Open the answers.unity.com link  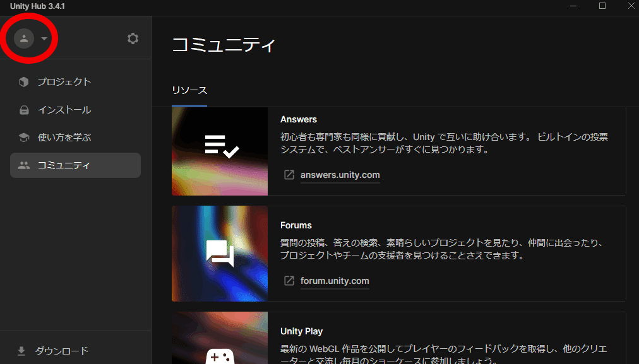pos(340,175)
